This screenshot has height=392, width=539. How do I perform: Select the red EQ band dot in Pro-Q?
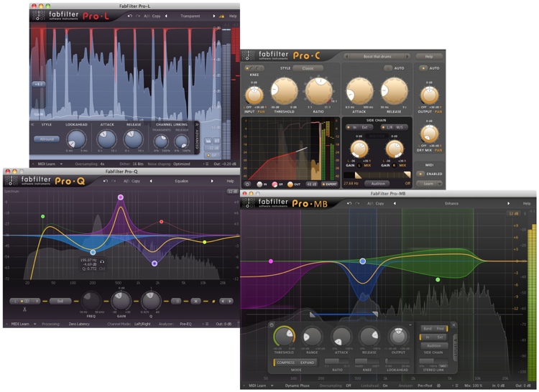[x=162, y=222]
